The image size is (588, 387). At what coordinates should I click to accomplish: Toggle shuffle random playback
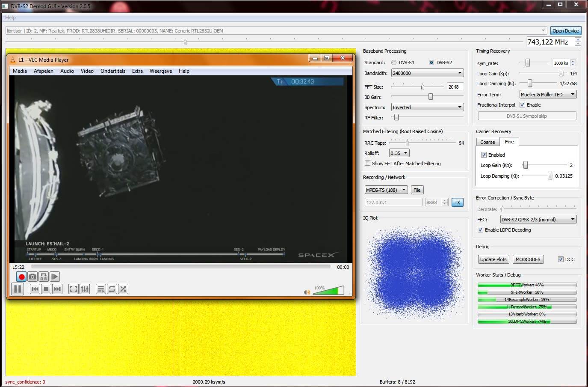(x=123, y=289)
